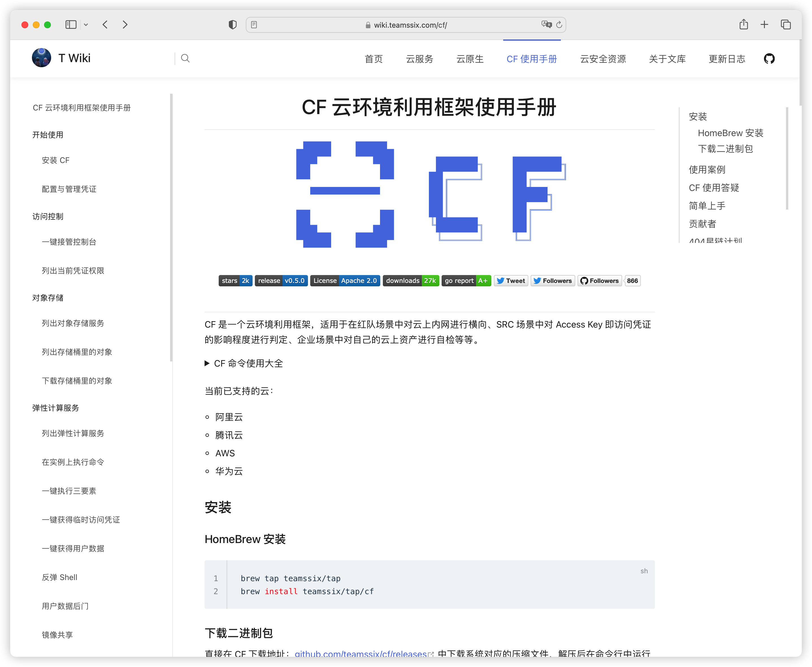The height and width of the screenshot is (667, 812).
Task: Select 反弹 Shell in left sidebar
Action: [60, 577]
